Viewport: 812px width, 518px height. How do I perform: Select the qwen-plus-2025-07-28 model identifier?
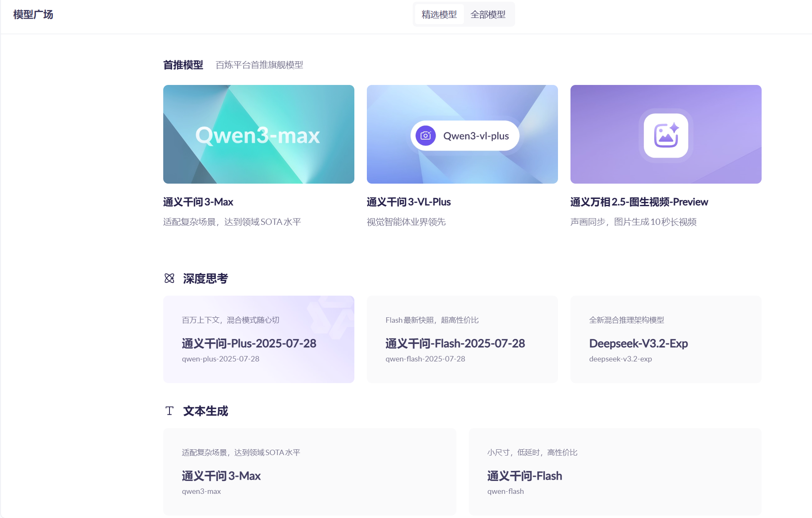221,359
